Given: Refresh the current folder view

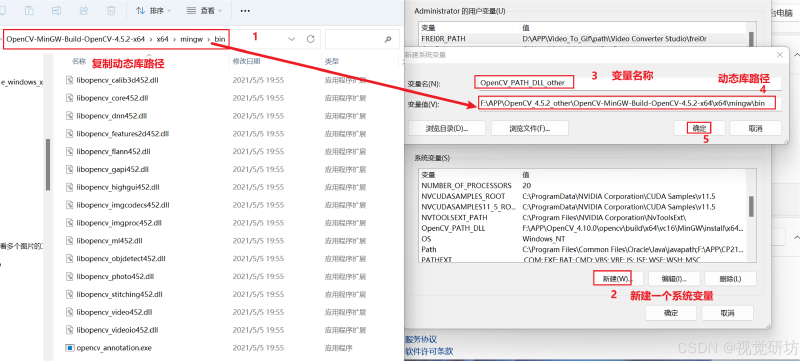Looking at the screenshot, I should 310,39.
